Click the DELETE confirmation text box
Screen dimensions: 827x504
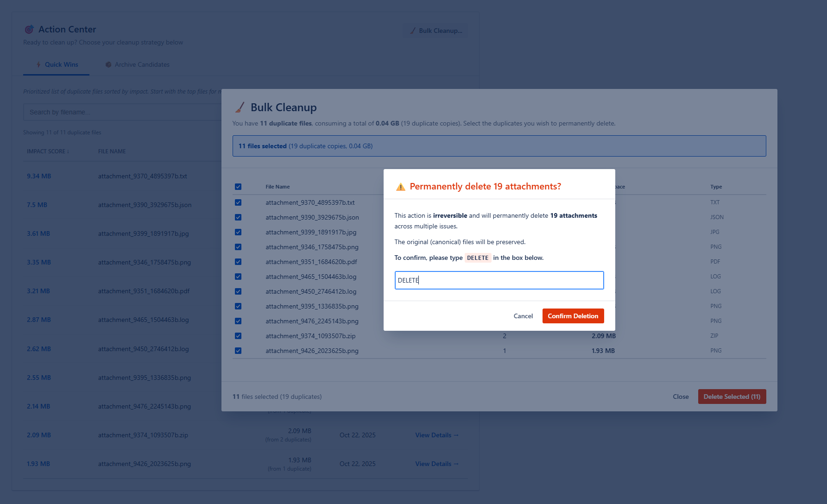[499, 280]
